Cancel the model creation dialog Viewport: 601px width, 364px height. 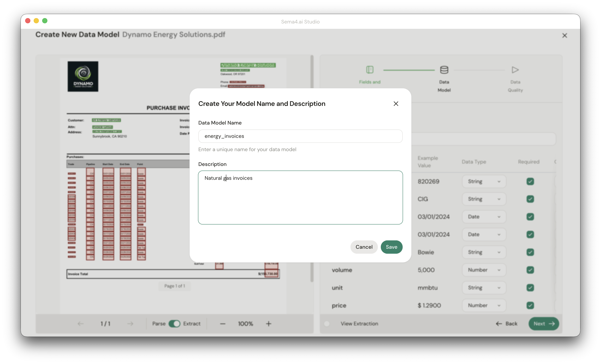coord(364,247)
